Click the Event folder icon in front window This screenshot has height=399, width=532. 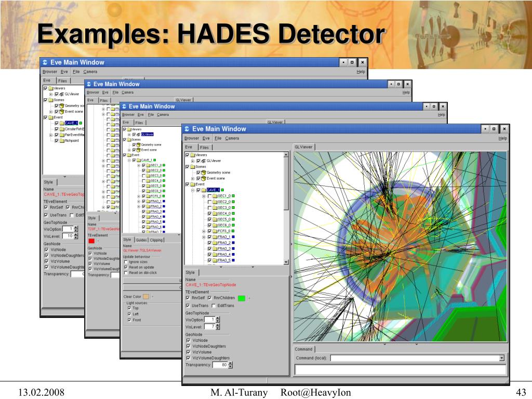(192, 184)
